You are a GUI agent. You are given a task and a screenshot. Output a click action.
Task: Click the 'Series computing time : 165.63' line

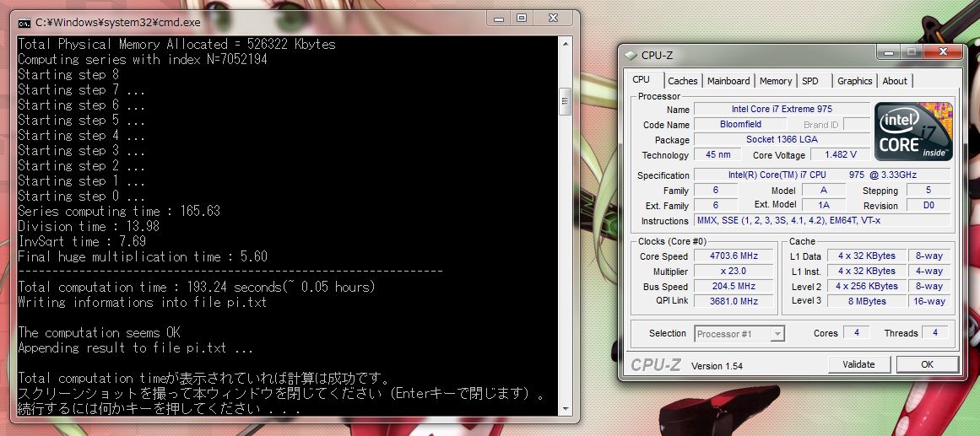119,211
